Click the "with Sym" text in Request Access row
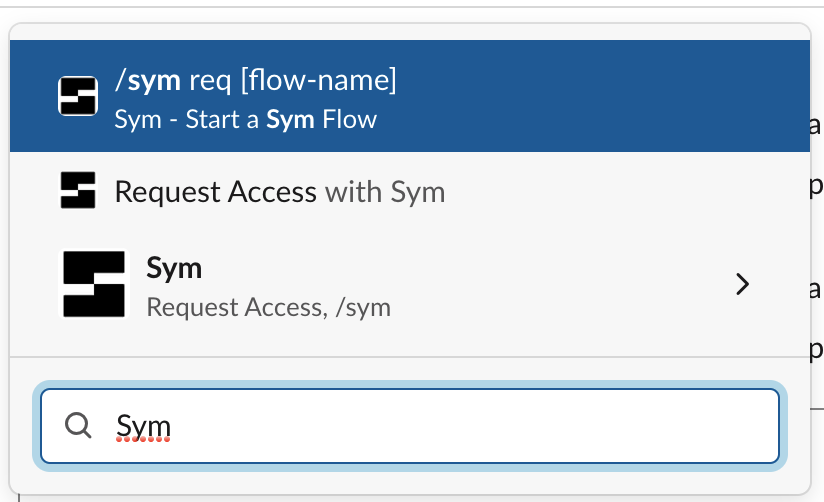This screenshot has width=824, height=502. pos(385,191)
